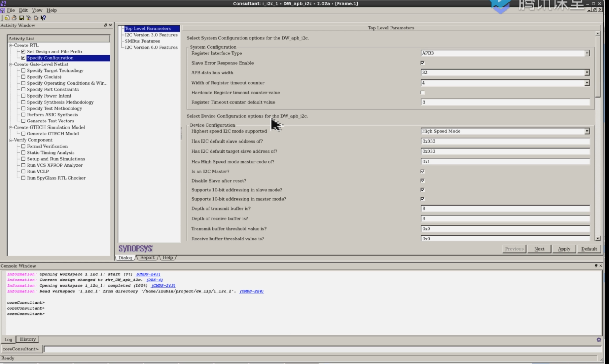This screenshot has width=609, height=364.
Task: Select the Static Timing Analysis activity
Action: click(x=51, y=152)
